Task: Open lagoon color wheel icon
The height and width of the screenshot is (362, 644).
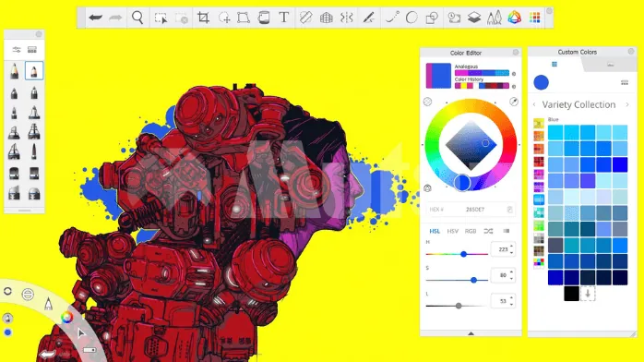Action: click(x=66, y=318)
